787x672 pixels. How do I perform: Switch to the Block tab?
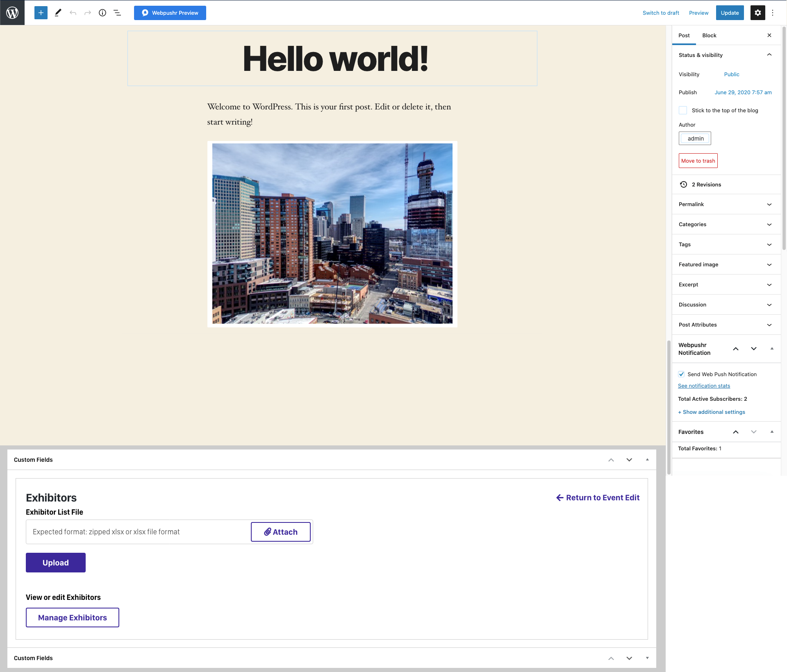coord(709,35)
